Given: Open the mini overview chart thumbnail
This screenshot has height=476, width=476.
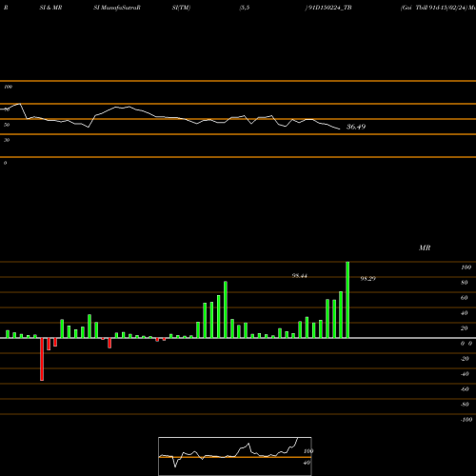Looking at the screenshot, I should [x=235, y=456].
